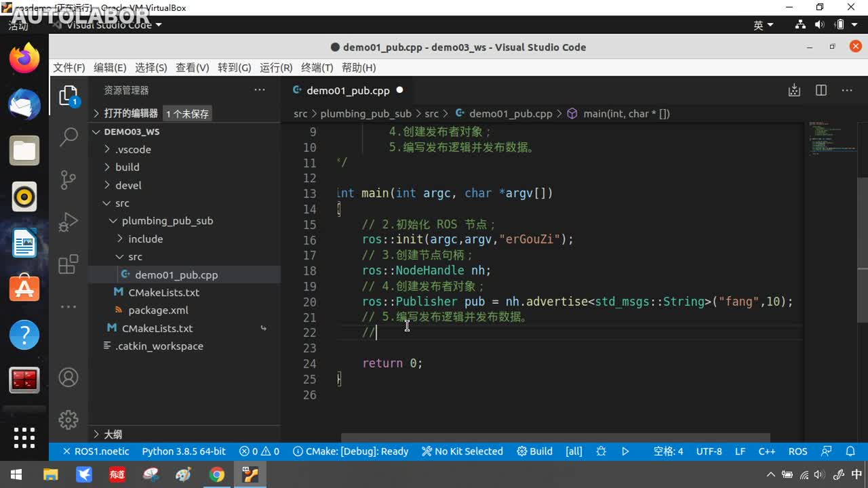The width and height of the screenshot is (868, 488).
Task: Click plumbing_pub_sub in the breadcrumb
Action: (366, 114)
